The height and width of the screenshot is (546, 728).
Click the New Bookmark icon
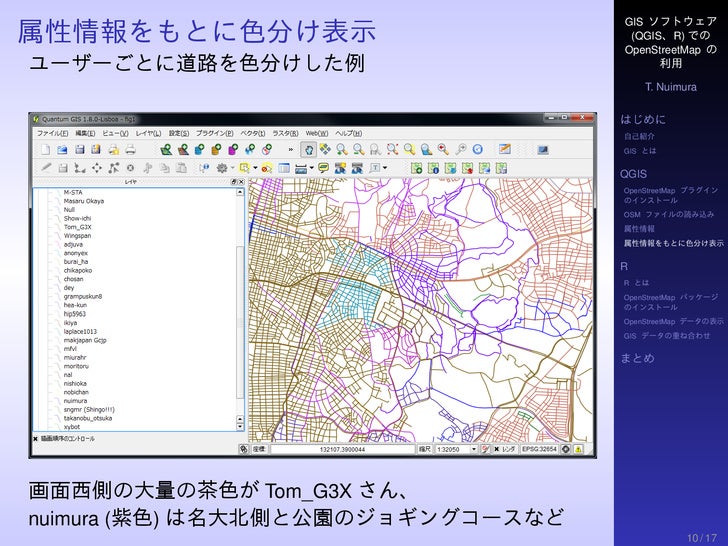340,168
